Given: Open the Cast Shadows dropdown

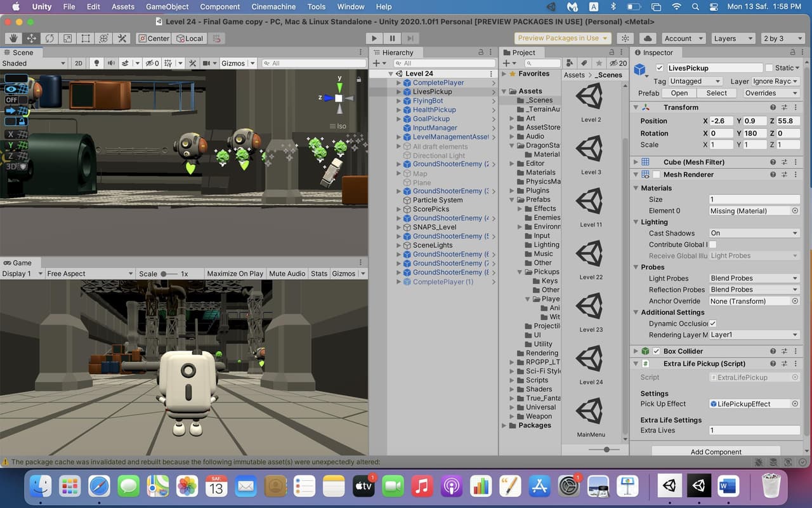Looking at the screenshot, I should point(754,233).
